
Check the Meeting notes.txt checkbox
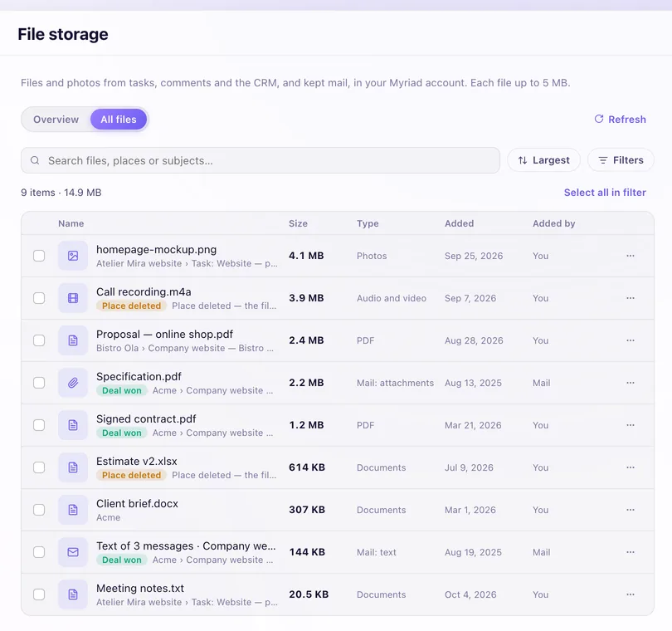[39, 594]
